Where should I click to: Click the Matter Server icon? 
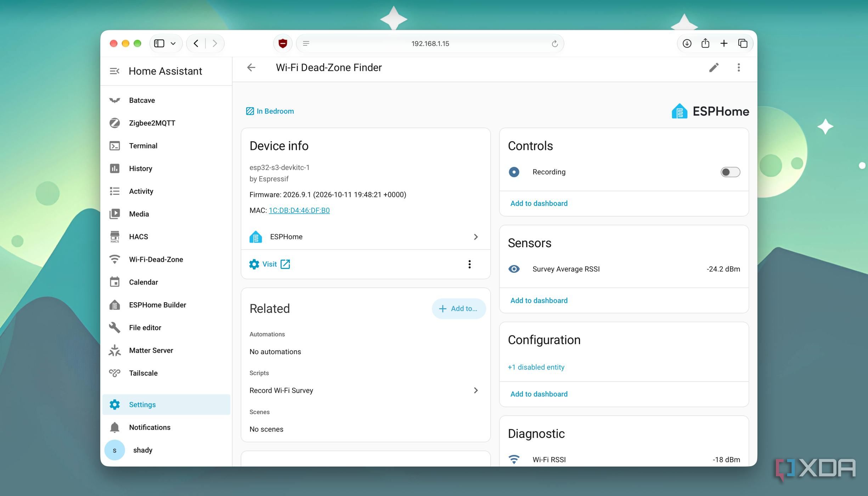[114, 350]
